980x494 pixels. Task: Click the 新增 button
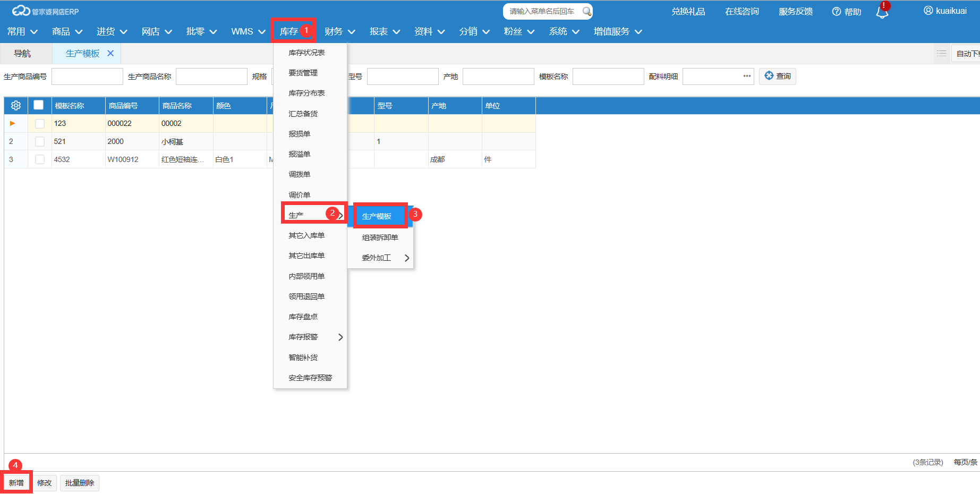[x=16, y=483]
